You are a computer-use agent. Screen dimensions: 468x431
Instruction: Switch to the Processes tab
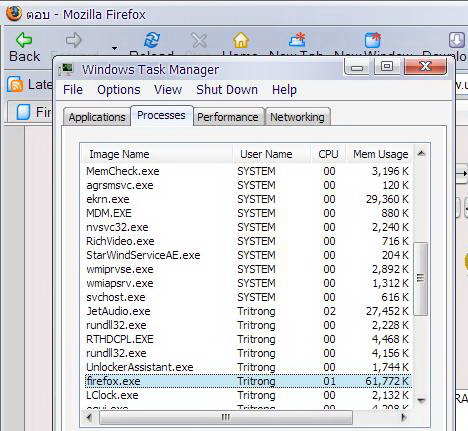[x=161, y=115]
